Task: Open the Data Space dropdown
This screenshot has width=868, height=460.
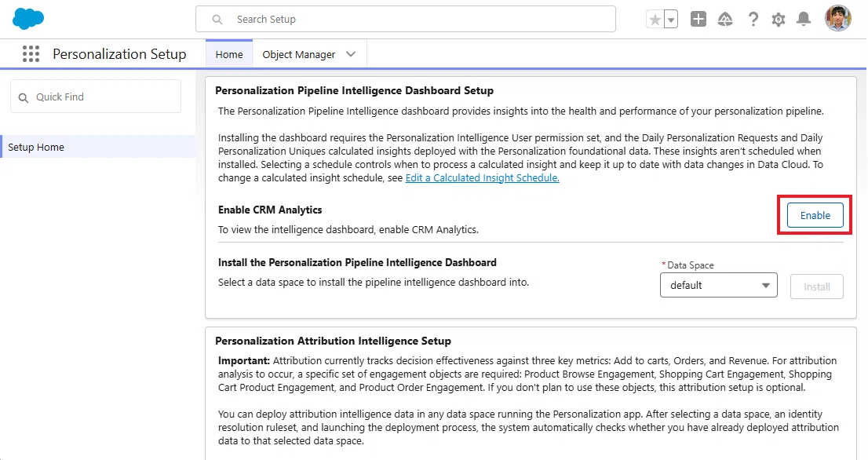Action: coord(719,285)
